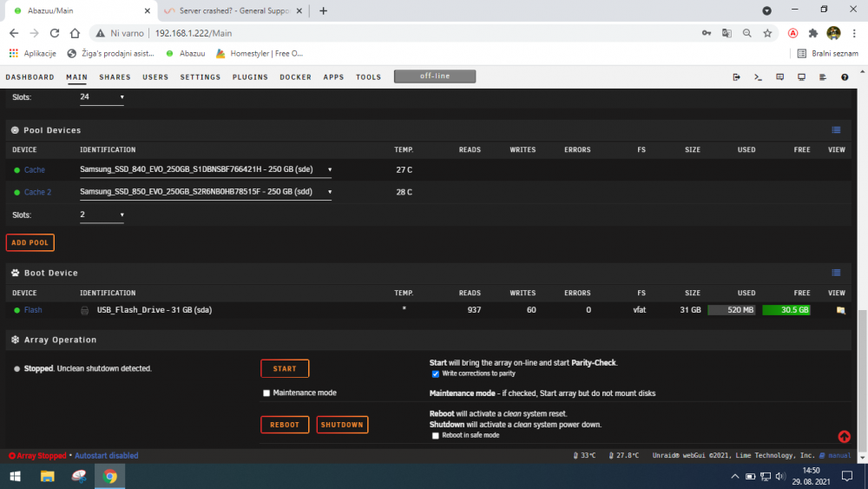Open the Users menu
This screenshot has height=489, width=868.
[155, 77]
